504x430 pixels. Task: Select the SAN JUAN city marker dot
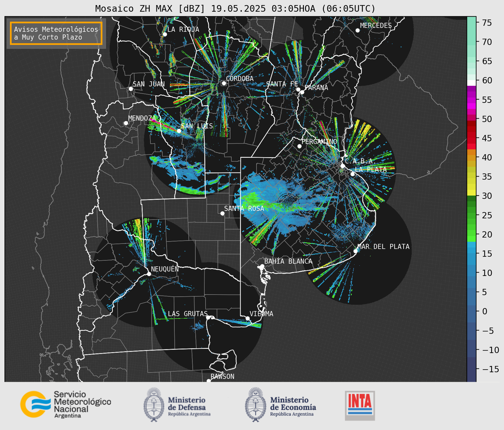coord(131,89)
